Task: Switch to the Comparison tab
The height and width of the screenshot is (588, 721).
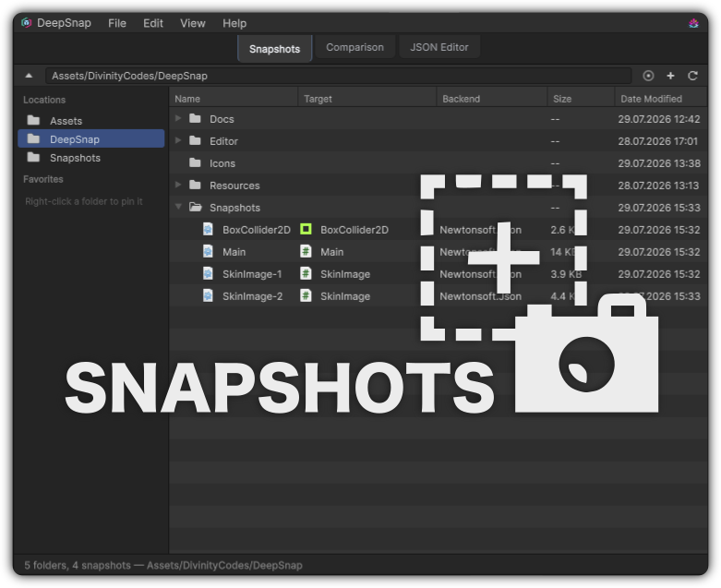Action: 355,47
